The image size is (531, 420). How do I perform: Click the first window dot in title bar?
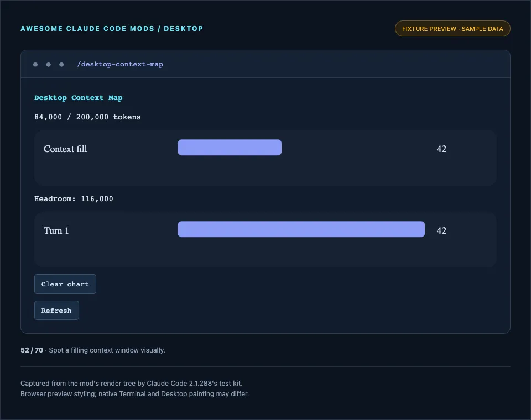pos(35,64)
